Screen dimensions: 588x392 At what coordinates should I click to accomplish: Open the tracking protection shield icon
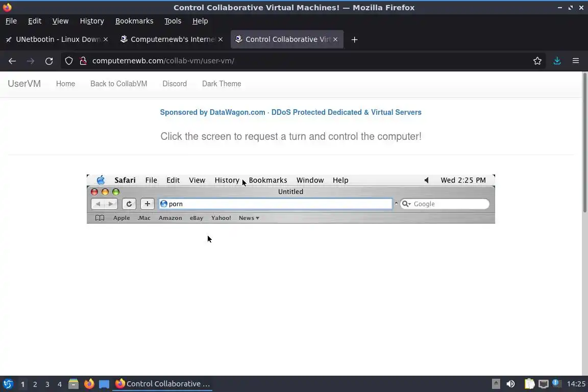(68, 61)
